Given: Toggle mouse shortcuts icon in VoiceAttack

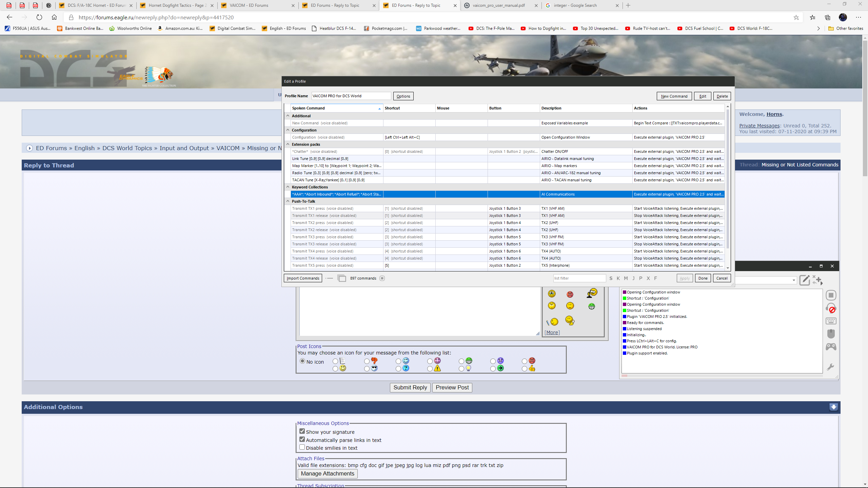Looking at the screenshot, I should [831, 334].
